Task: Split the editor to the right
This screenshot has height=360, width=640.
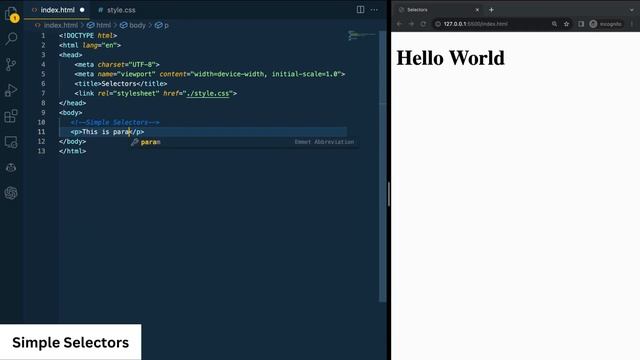Action: (360, 9)
